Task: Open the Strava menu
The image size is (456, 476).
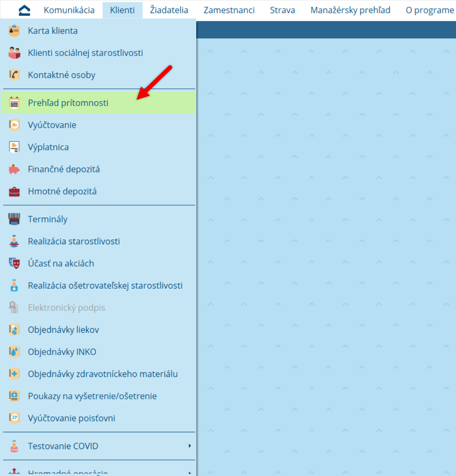Action: pos(283,11)
